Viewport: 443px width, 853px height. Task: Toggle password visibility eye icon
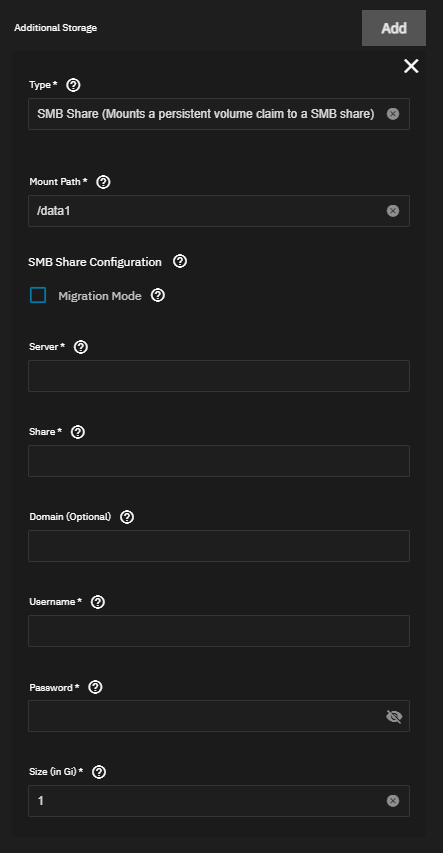click(393, 716)
